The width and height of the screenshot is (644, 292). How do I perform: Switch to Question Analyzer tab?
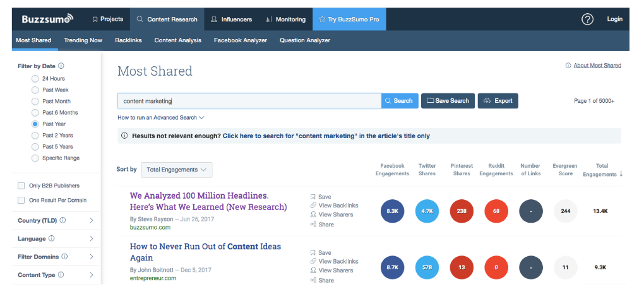305,40
